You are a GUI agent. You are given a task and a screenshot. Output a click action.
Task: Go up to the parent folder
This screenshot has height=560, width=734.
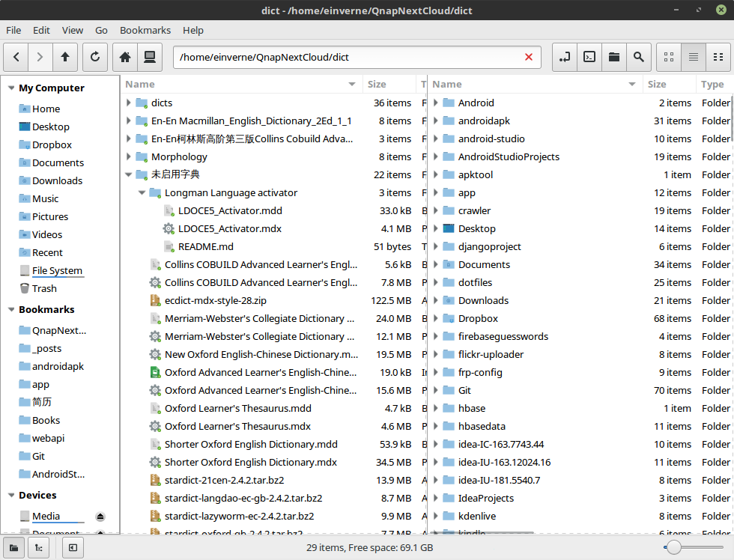[65, 57]
